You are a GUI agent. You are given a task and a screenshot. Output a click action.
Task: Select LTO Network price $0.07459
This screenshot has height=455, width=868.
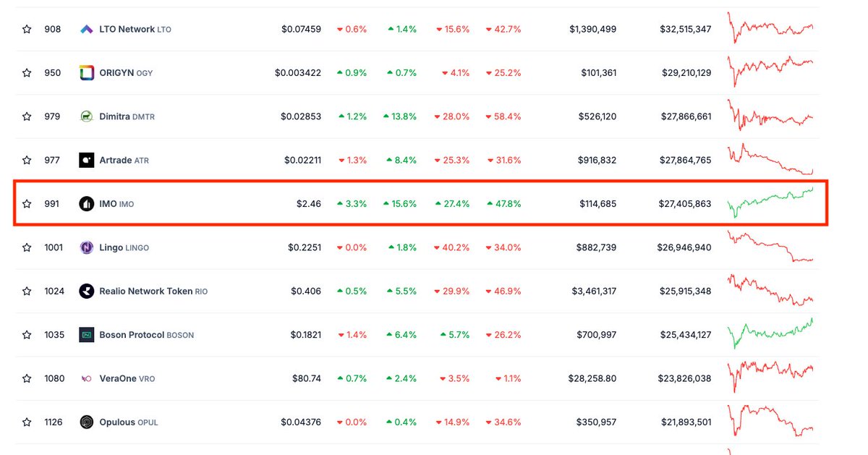click(302, 30)
